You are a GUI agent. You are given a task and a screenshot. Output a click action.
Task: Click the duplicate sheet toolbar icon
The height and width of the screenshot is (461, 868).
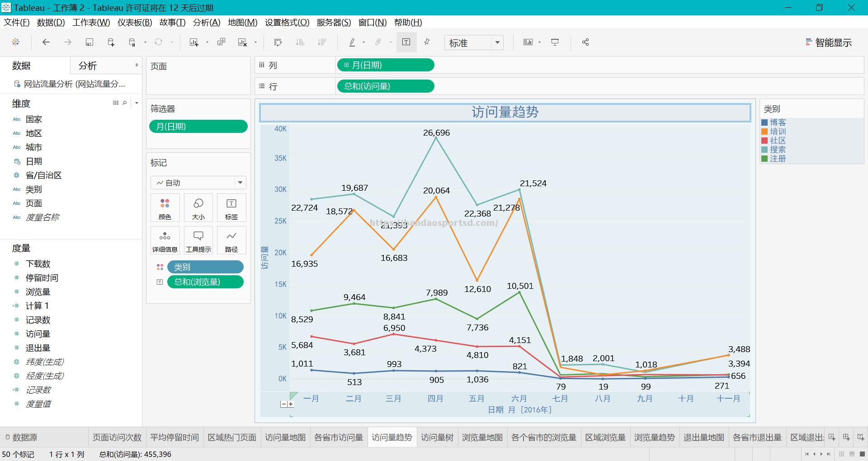[221, 42]
